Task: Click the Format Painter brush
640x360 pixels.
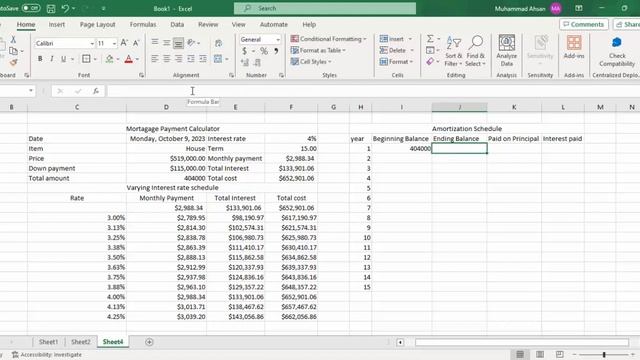Action: pyautogui.click(x=13, y=62)
